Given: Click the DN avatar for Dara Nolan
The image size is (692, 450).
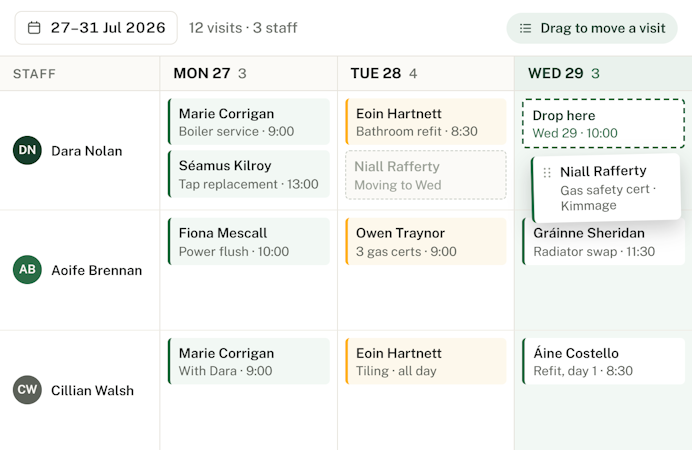Looking at the screenshot, I should click(27, 150).
